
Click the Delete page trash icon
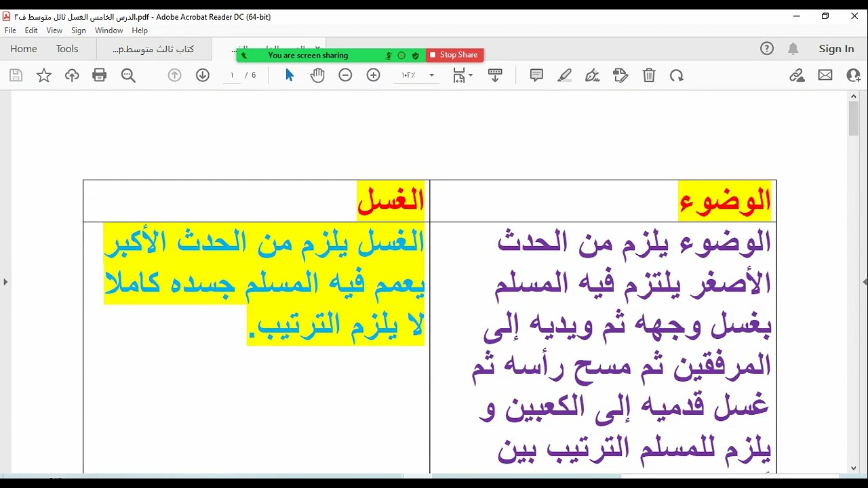649,75
